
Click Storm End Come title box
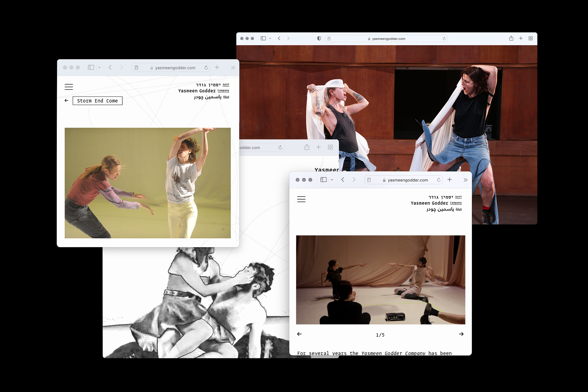coord(98,101)
